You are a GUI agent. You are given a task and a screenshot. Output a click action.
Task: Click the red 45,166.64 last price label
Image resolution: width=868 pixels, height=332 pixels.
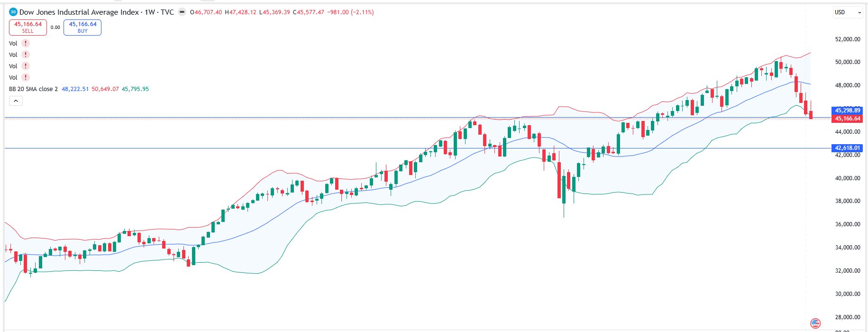[847, 119]
